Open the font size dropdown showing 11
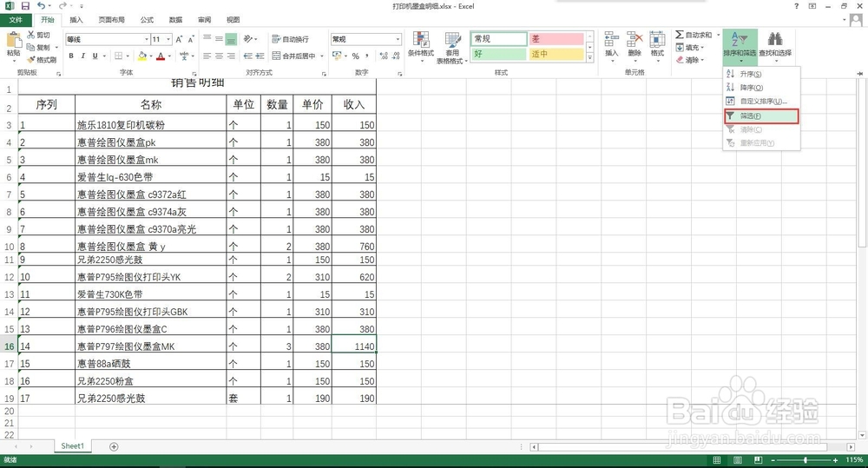Viewport: 868px width, 468px height. (168, 39)
